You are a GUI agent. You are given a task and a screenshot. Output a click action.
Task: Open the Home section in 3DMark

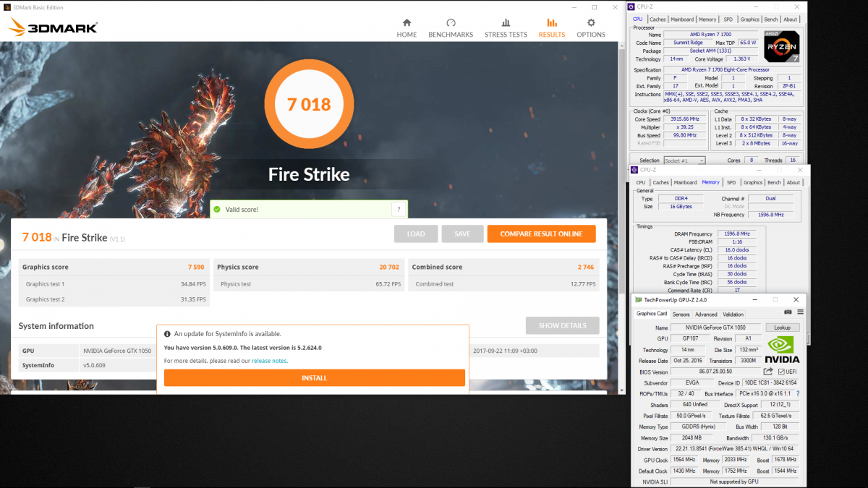(x=407, y=28)
